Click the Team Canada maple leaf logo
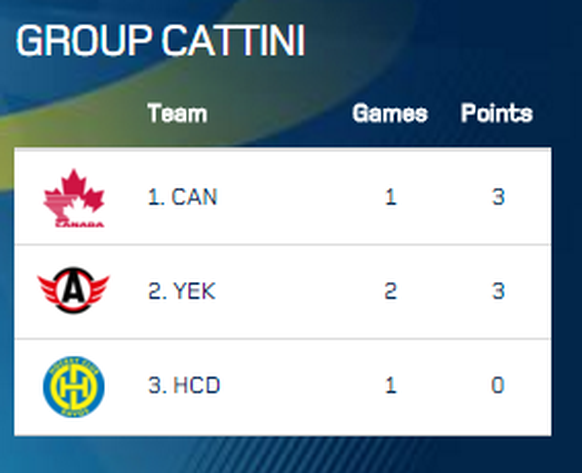582x473 pixels. tap(74, 198)
